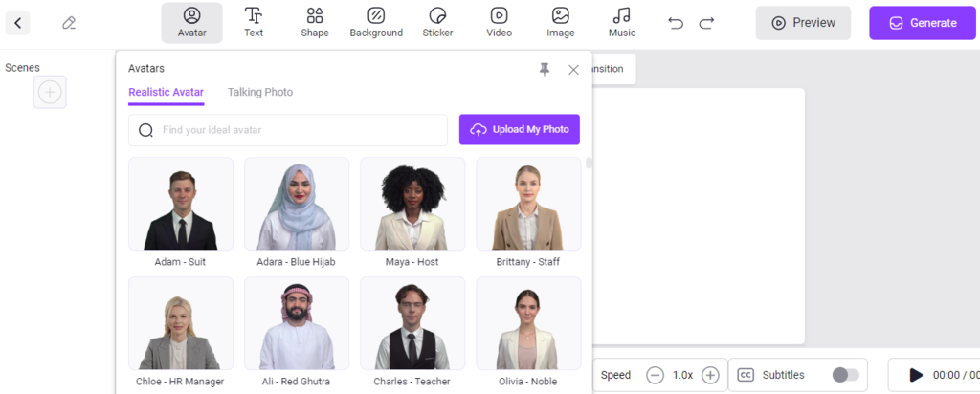Open the Music tool

click(621, 22)
